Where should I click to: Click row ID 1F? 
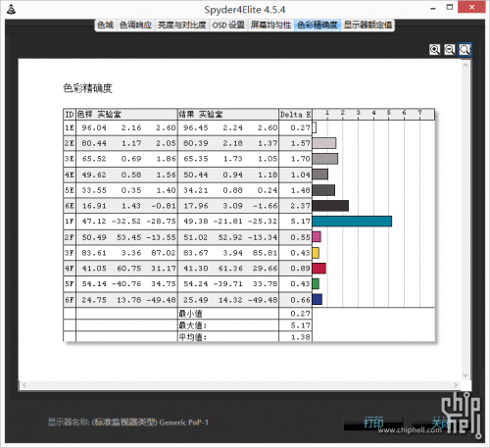(70, 222)
